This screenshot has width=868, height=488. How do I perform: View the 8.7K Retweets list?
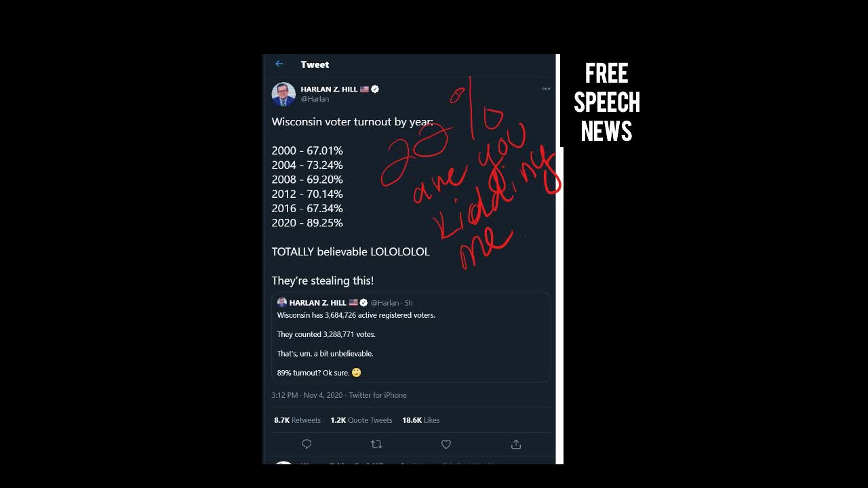click(x=297, y=420)
